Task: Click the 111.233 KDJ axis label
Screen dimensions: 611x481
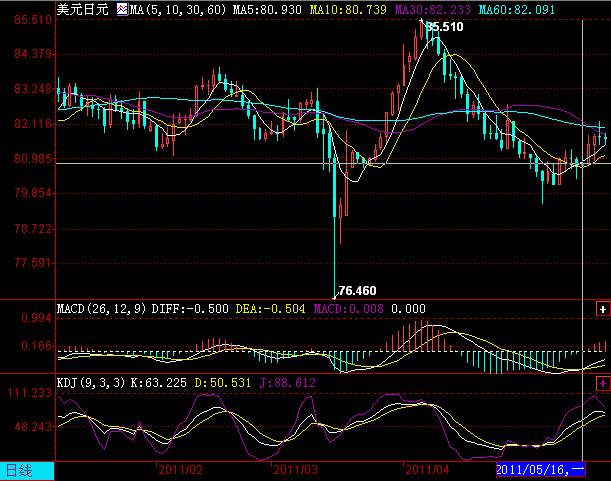Action: (x=30, y=393)
